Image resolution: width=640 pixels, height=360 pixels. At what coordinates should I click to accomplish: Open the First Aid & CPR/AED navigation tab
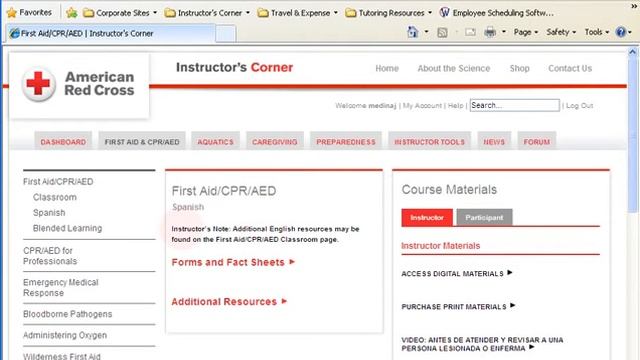pyautogui.click(x=142, y=142)
